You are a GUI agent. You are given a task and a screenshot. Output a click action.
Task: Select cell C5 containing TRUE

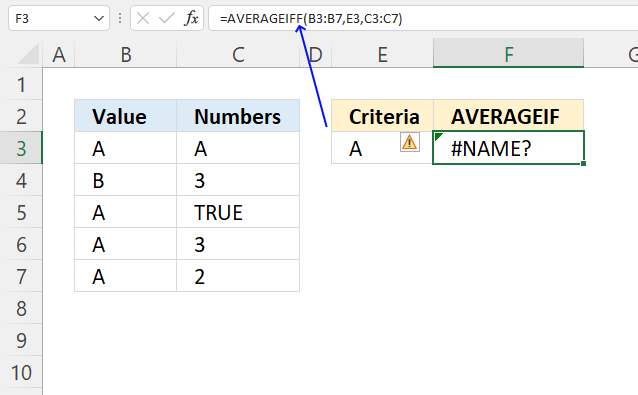click(238, 212)
